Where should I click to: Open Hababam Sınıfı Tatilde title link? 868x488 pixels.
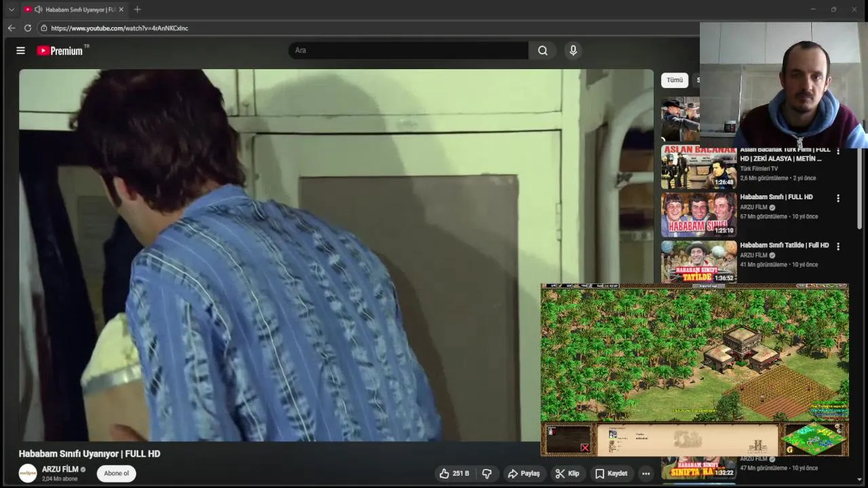tap(785, 245)
